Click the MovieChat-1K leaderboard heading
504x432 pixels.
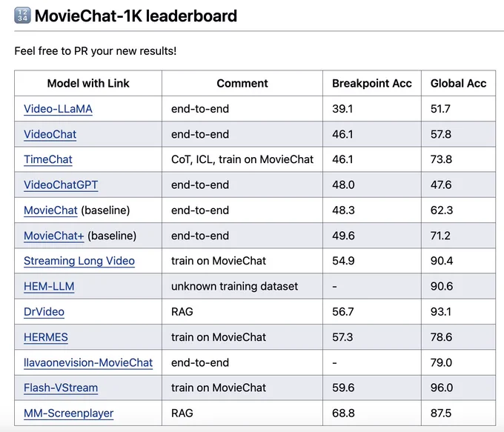[136, 16]
